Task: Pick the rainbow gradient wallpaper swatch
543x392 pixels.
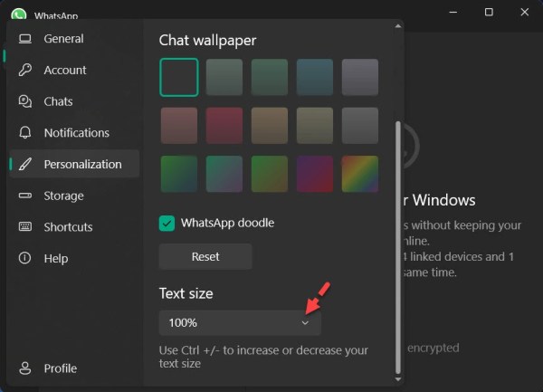Action: (x=360, y=174)
